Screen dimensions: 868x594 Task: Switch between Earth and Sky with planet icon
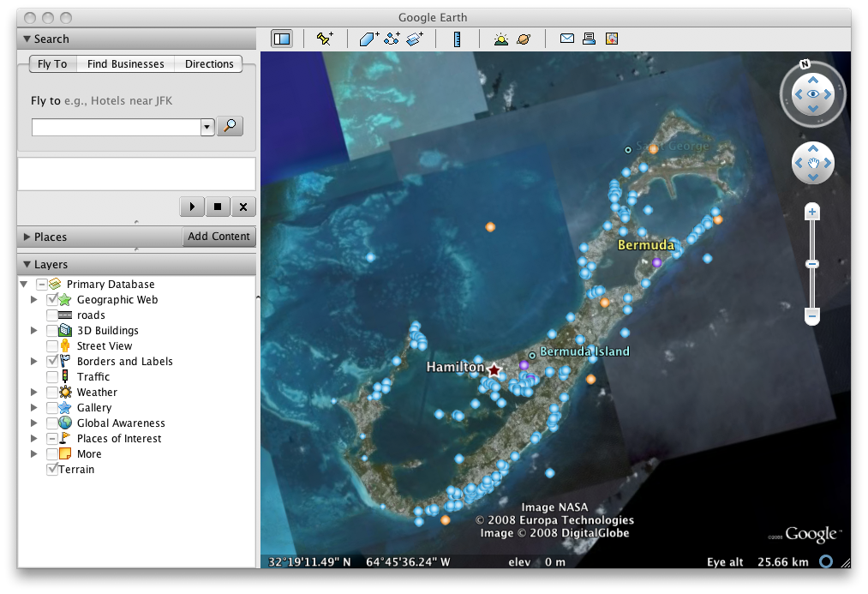click(524, 39)
